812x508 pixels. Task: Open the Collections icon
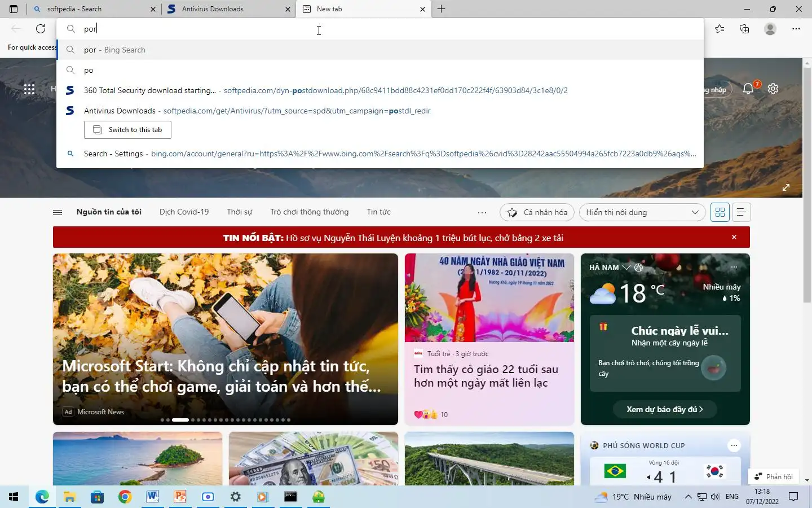pos(744,29)
